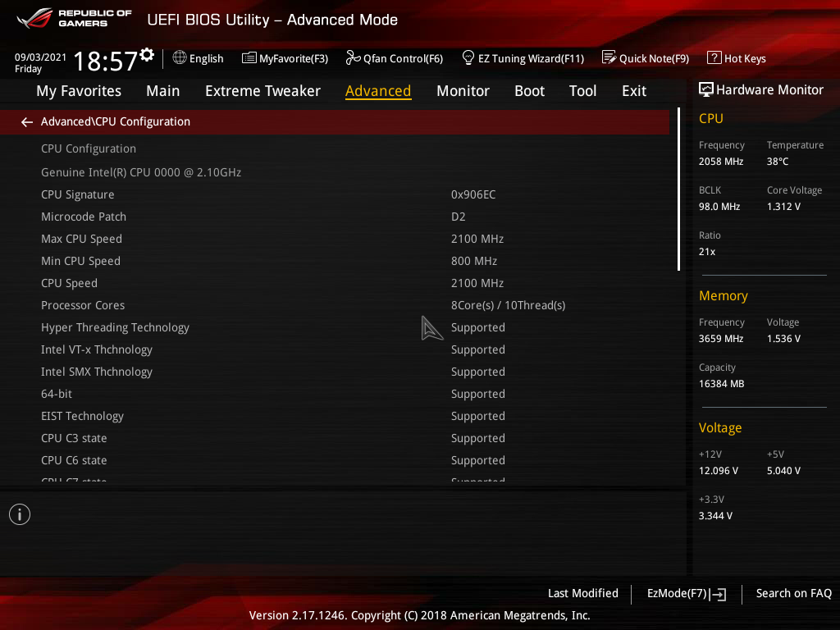Viewport: 840px width, 630px height.
Task: Open the My Favorites tab
Action: pos(79,91)
